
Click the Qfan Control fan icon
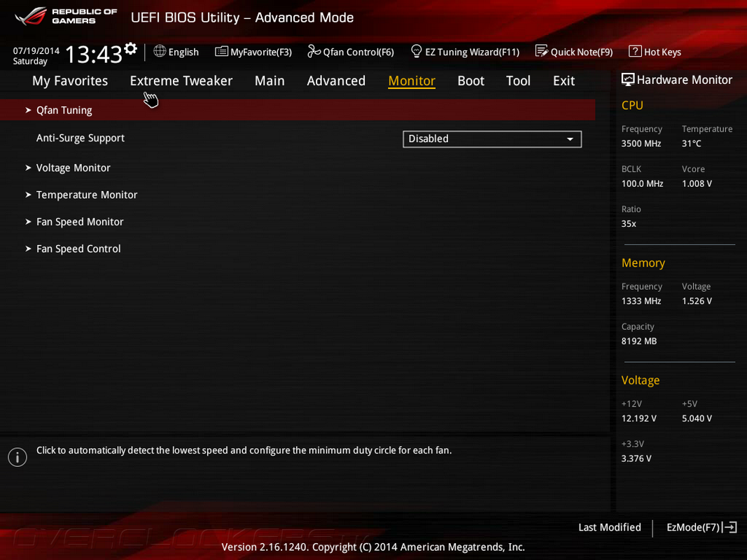point(314,51)
